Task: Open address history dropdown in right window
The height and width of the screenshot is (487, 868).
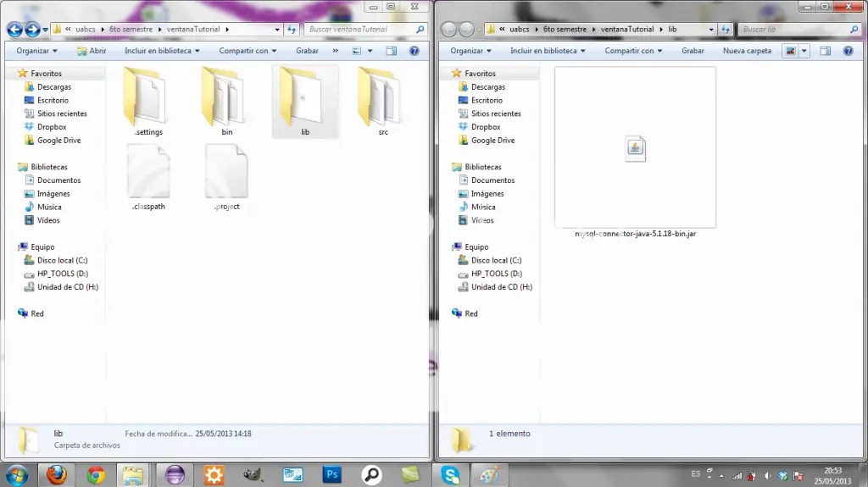Action: [711, 30]
